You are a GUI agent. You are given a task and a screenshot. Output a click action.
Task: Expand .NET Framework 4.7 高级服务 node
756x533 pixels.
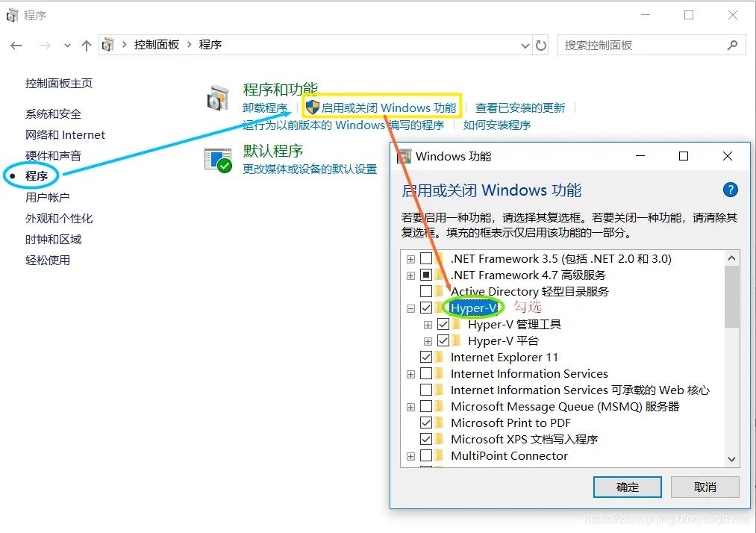[x=410, y=276]
